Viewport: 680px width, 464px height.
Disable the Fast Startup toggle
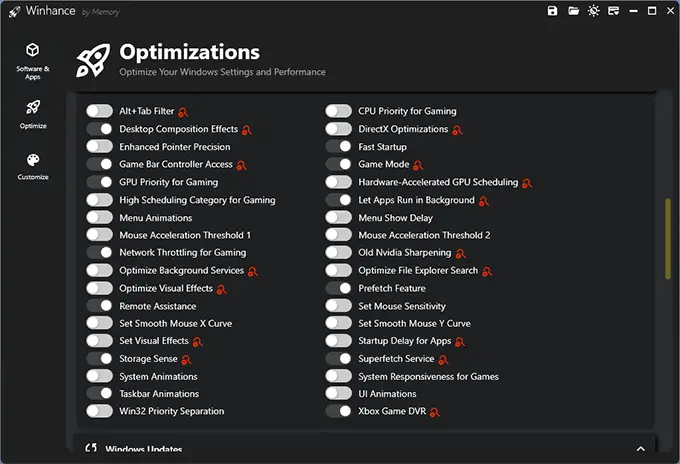pyautogui.click(x=338, y=147)
